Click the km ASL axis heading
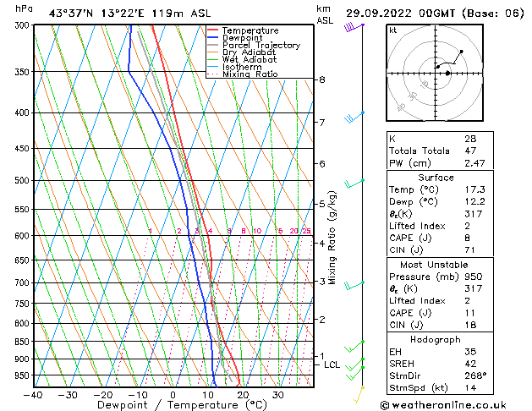 click(x=325, y=14)
